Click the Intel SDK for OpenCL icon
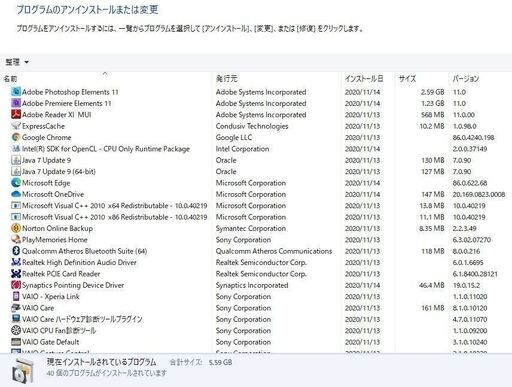Viewport: 512px width, 387px height. (x=16, y=148)
